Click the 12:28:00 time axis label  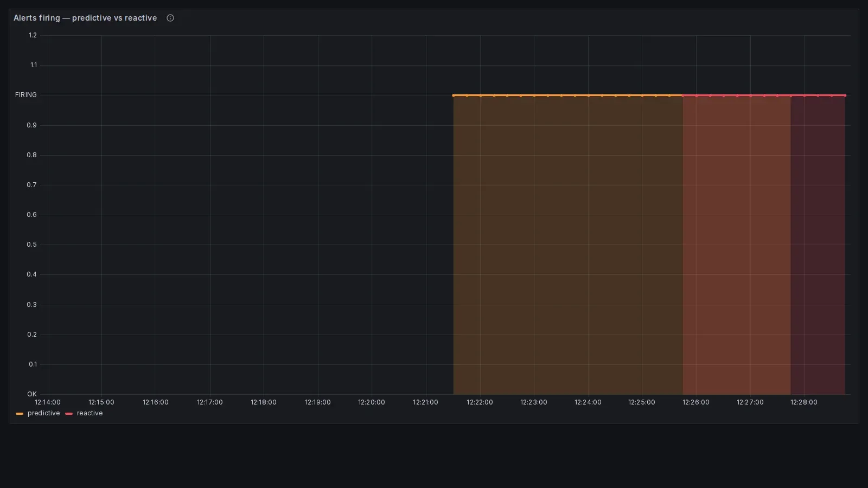click(x=804, y=402)
